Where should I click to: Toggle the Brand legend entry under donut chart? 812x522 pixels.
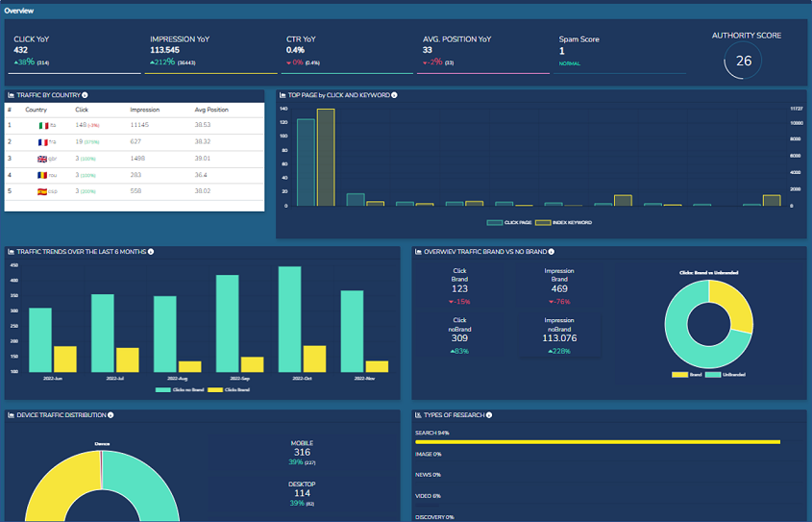[687, 374]
